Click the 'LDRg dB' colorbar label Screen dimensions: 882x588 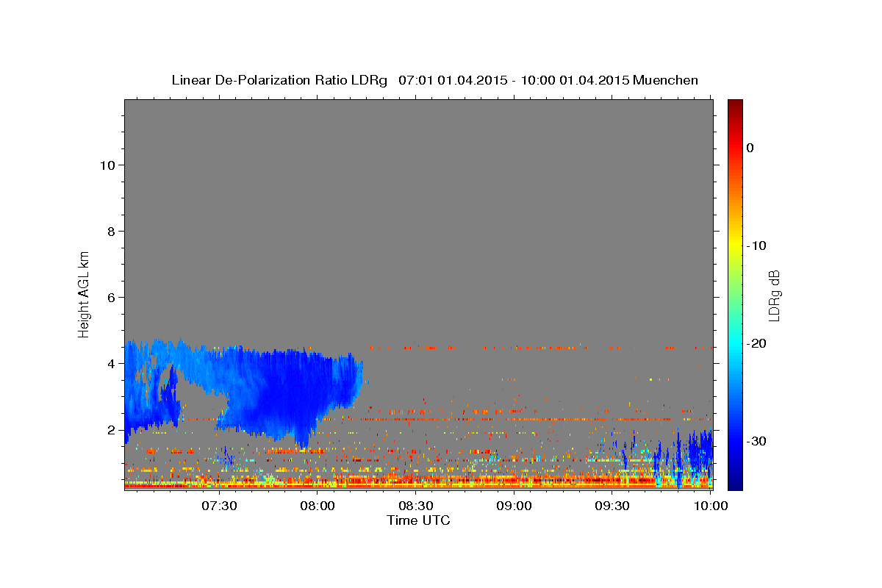pos(773,295)
